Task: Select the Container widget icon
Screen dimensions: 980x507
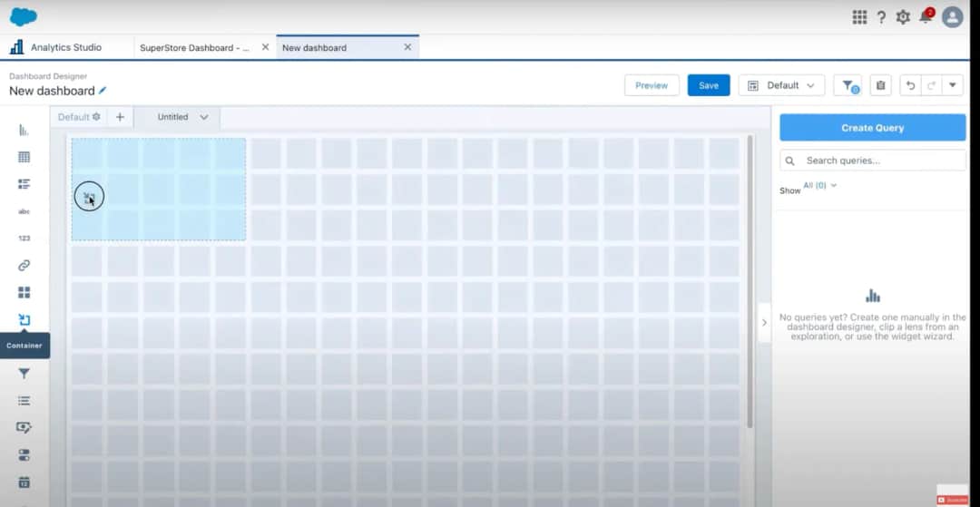Action: [x=24, y=319]
